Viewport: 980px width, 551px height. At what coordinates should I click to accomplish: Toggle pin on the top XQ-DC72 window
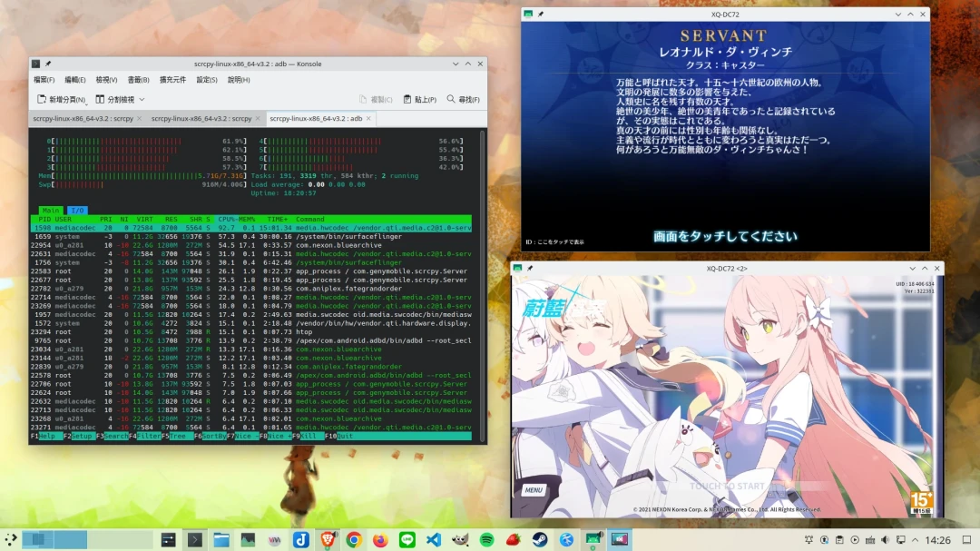[x=541, y=15]
